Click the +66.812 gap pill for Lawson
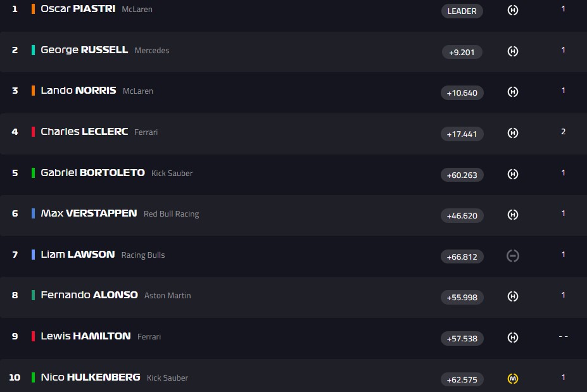 click(x=462, y=256)
